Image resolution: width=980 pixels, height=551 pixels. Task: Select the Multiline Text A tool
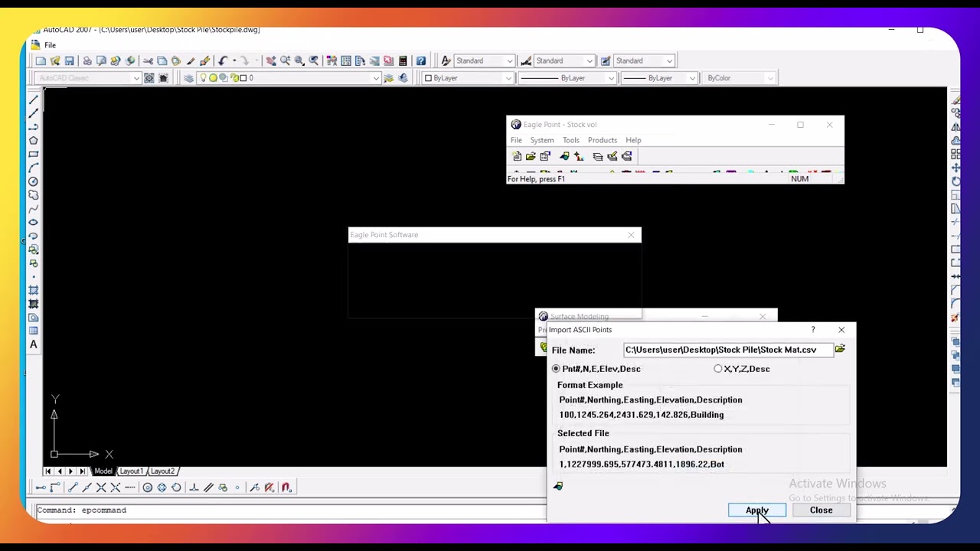tap(34, 344)
